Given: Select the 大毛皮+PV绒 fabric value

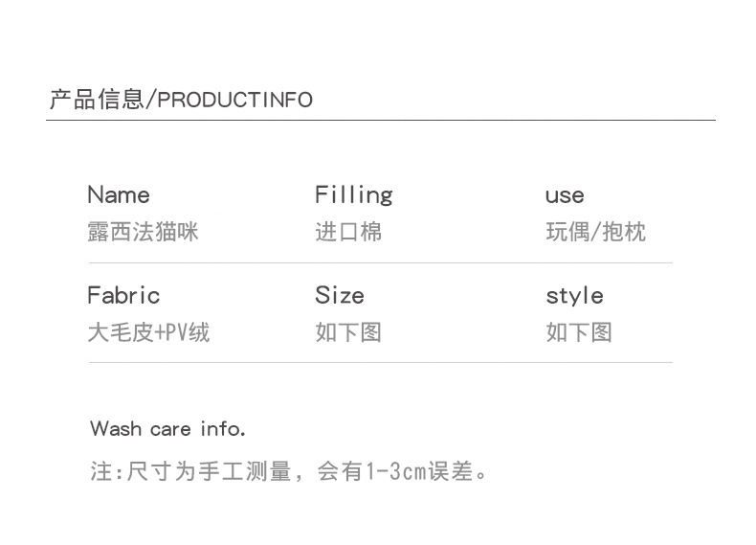Looking at the screenshot, I should click(148, 332).
